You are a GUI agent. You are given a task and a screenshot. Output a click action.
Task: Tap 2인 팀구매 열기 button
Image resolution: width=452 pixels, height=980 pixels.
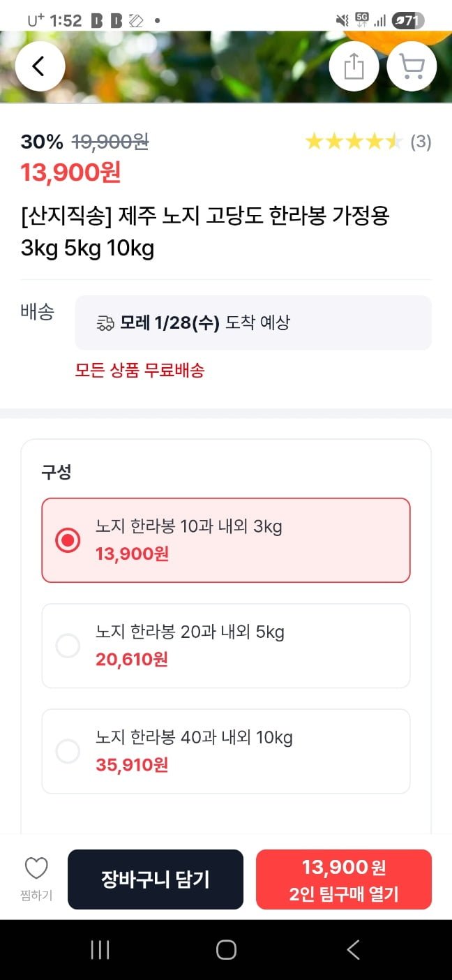[x=344, y=879]
